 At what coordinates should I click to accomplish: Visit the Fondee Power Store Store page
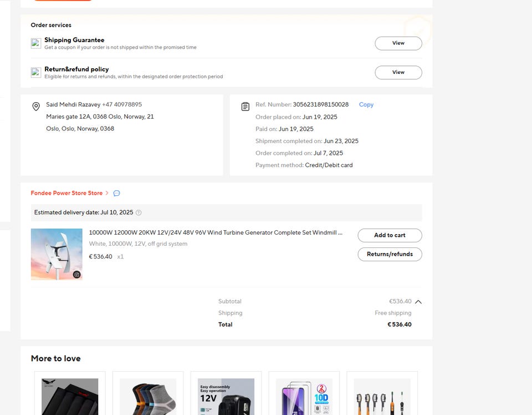click(66, 193)
